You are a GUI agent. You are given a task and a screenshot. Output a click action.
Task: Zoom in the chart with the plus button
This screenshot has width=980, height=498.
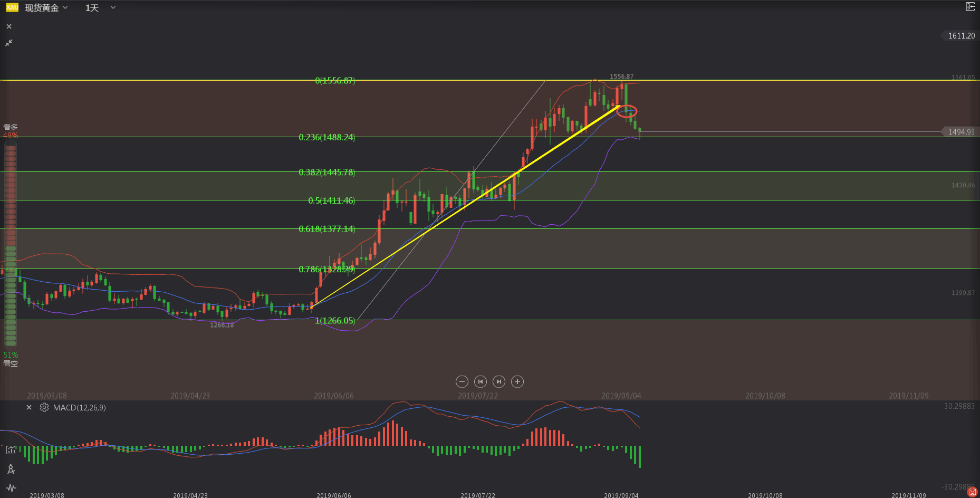[x=517, y=381]
